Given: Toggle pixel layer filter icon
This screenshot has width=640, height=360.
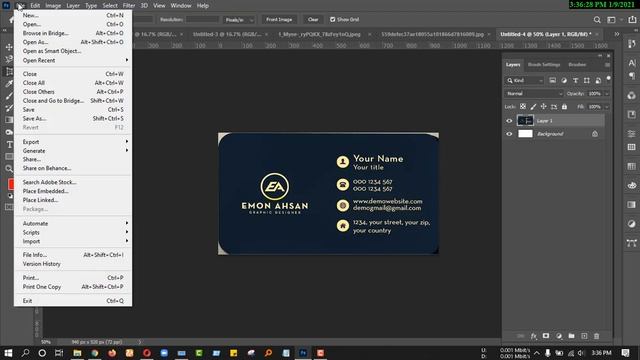Looking at the screenshot, I should click(552, 80).
